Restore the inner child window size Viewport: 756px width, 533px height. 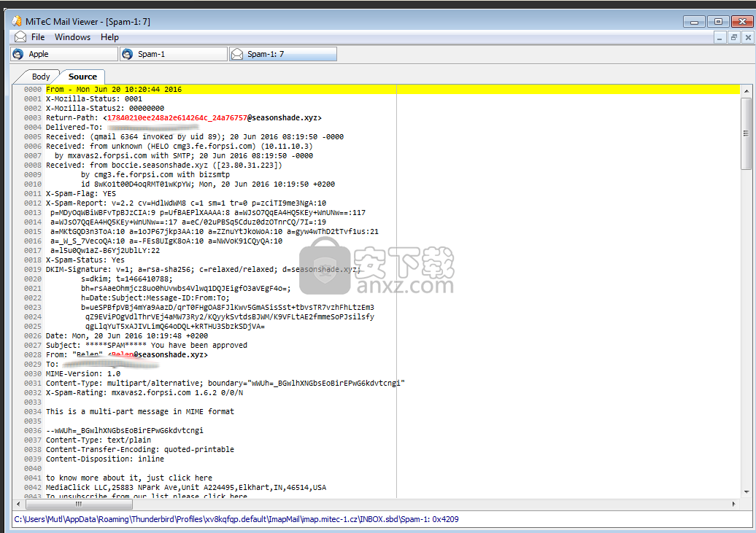[x=734, y=38]
